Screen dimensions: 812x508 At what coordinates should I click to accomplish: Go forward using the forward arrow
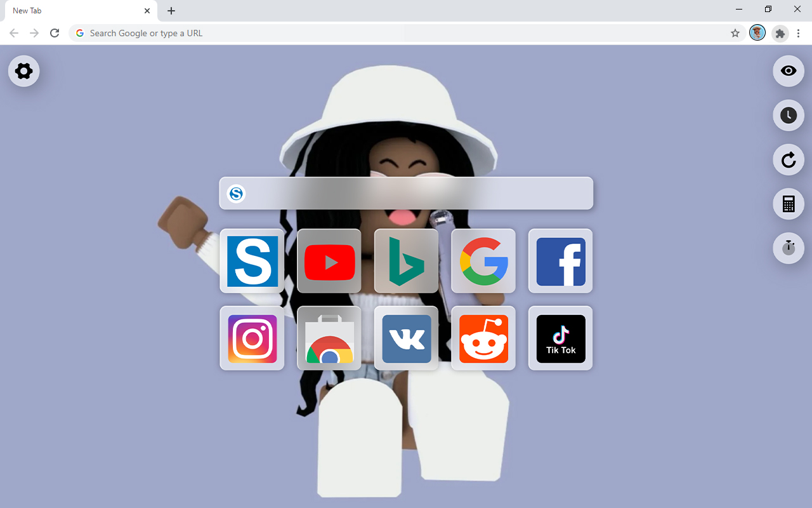tap(34, 33)
